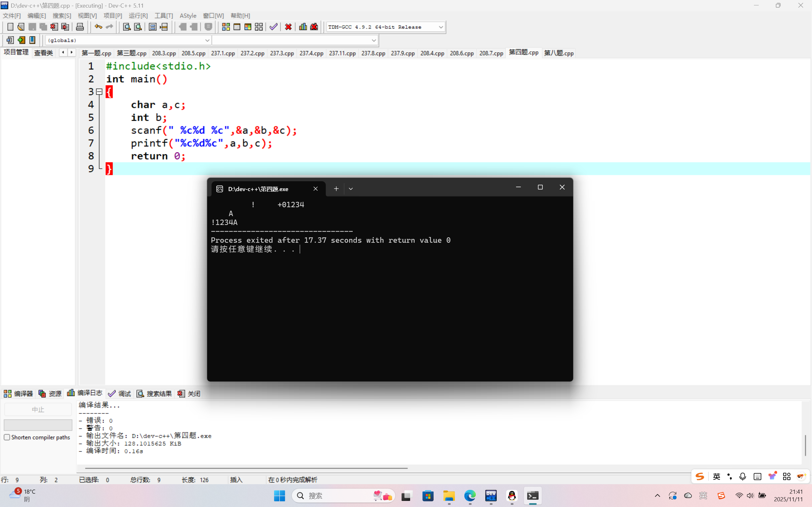Click the compile log horizontal scrollbar
The width and height of the screenshot is (812, 507).
[246, 468]
